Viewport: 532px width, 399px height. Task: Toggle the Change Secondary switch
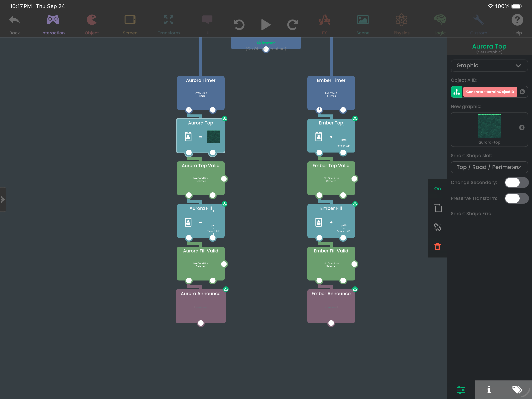pos(516,182)
